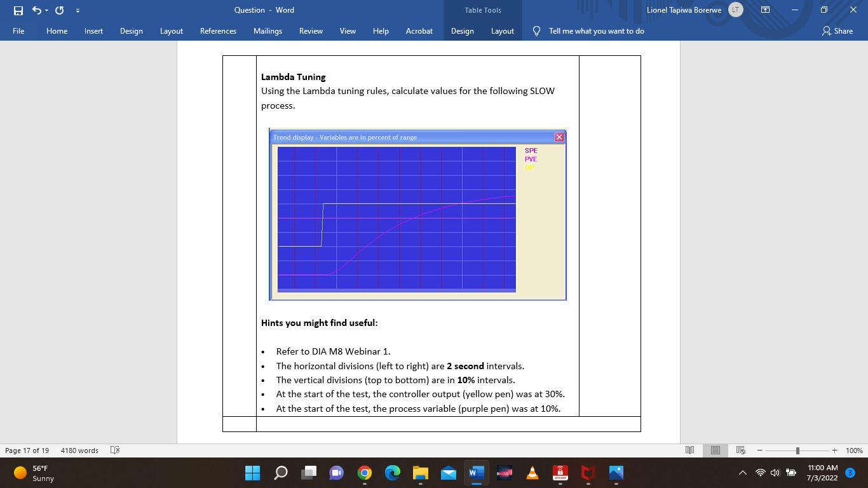Switch to the Insert tab
Image resolution: width=868 pixels, height=488 pixels.
click(93, 30)
